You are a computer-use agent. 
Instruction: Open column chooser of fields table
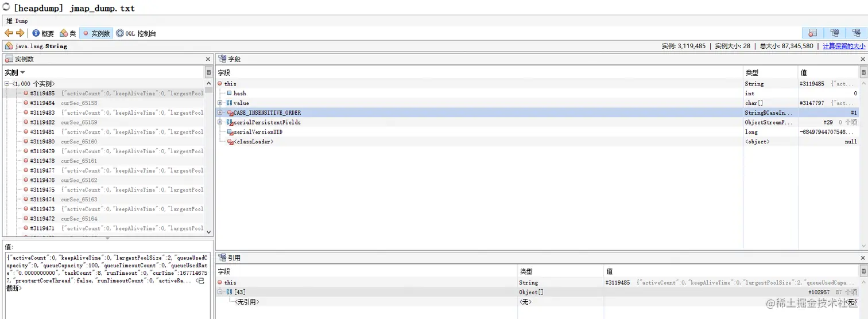coord(863,72)
